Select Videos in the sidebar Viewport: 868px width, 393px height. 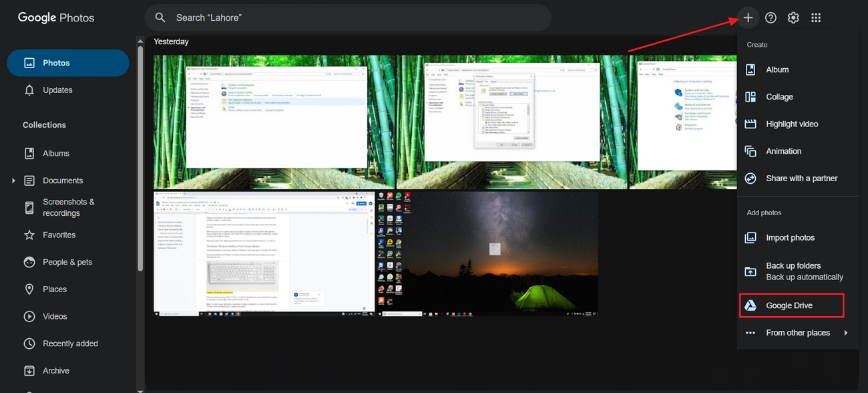pyautogui.click(x=57, y=316)
